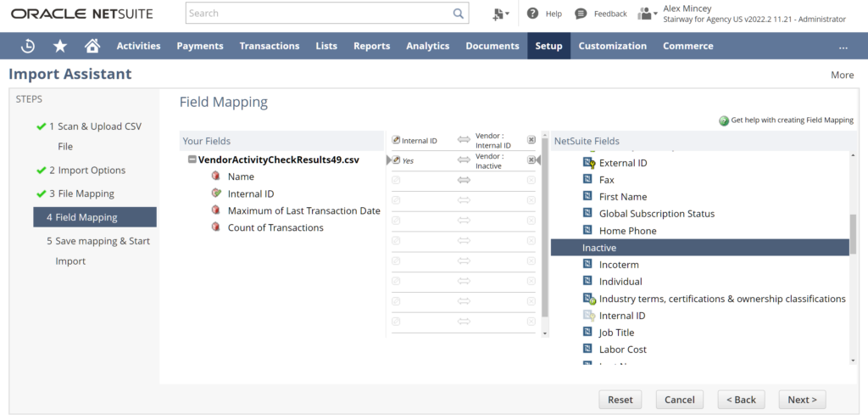Click the Labor Cost field icon
The height and width of the screenshot is (420, 868).
click(x=588, y=350)
